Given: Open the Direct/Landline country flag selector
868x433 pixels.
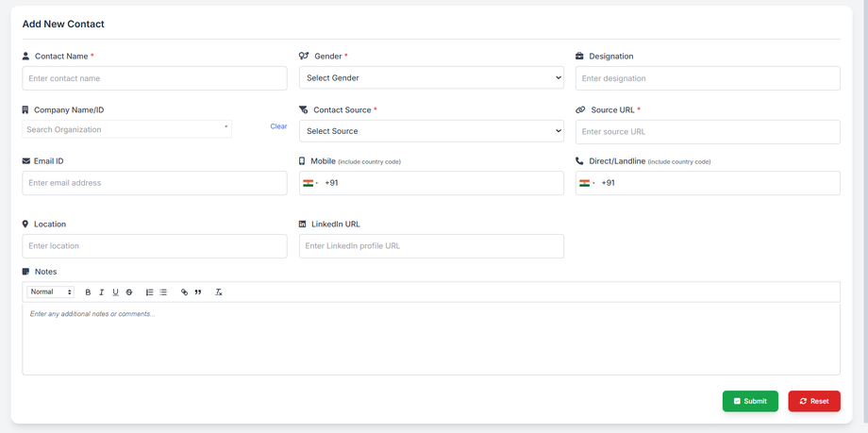Looking at the screenshot, I should point(587,183).
